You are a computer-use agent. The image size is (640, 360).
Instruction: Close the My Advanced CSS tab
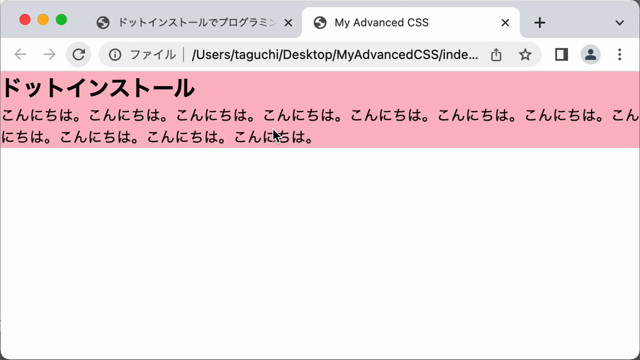click(x=505, y=23)
